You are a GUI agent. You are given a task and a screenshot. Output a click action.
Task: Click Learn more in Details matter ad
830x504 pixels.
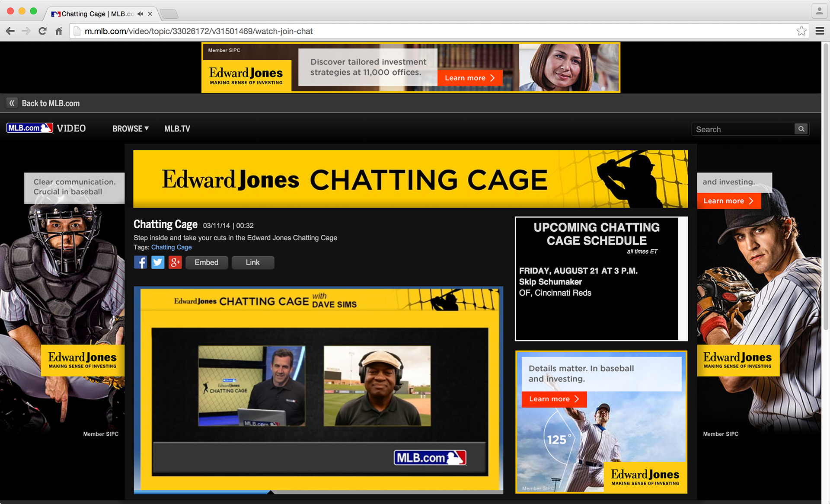click(x=554, y=399)
